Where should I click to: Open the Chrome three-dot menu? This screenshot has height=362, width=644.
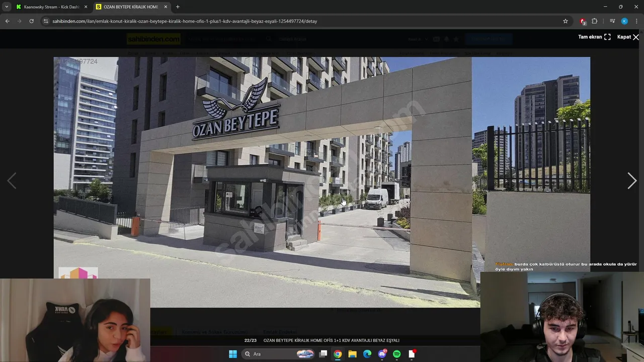pyautogui.click(x=637, y=21)
